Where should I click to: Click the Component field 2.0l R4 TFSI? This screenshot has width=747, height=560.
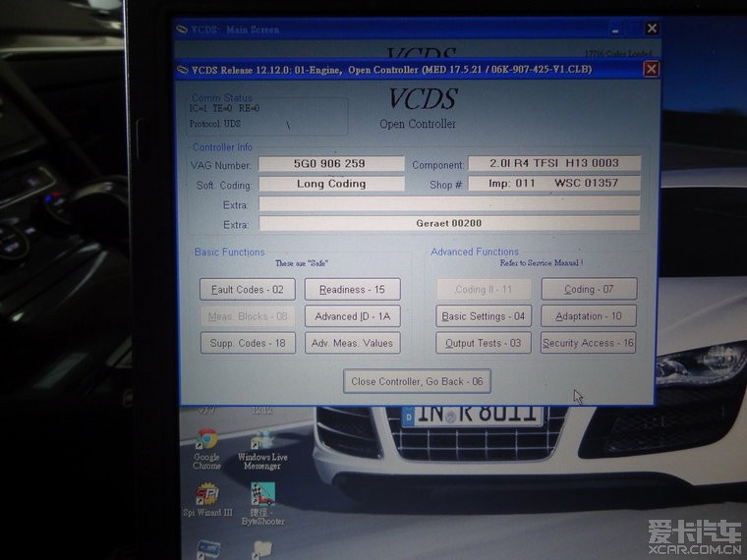pyautogui.click(x=554, y=163)
